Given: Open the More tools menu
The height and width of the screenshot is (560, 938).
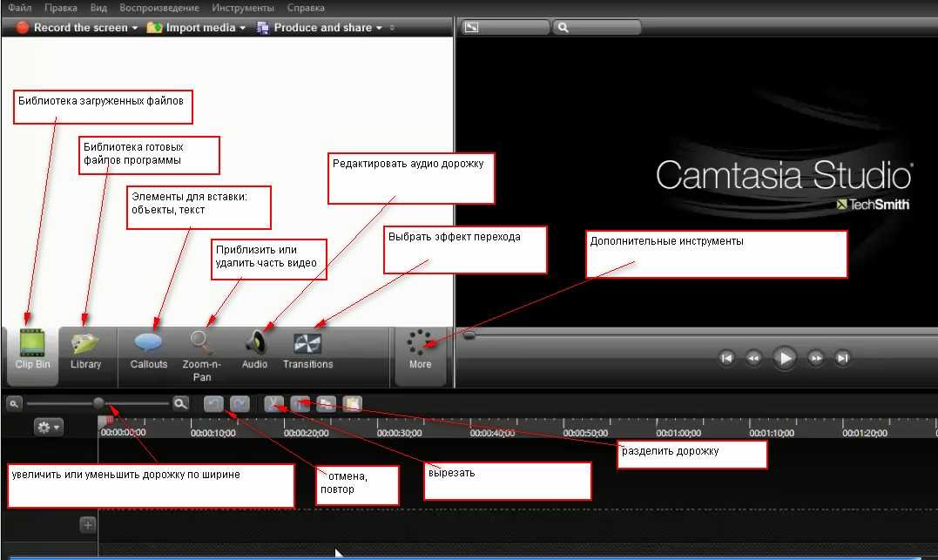Looking at the screenshot, I should [420, 355].
